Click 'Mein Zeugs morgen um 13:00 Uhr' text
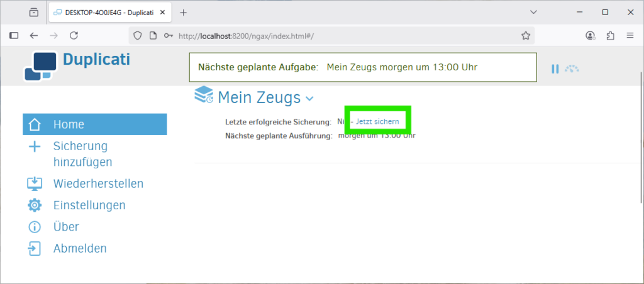 coord(402,67)
